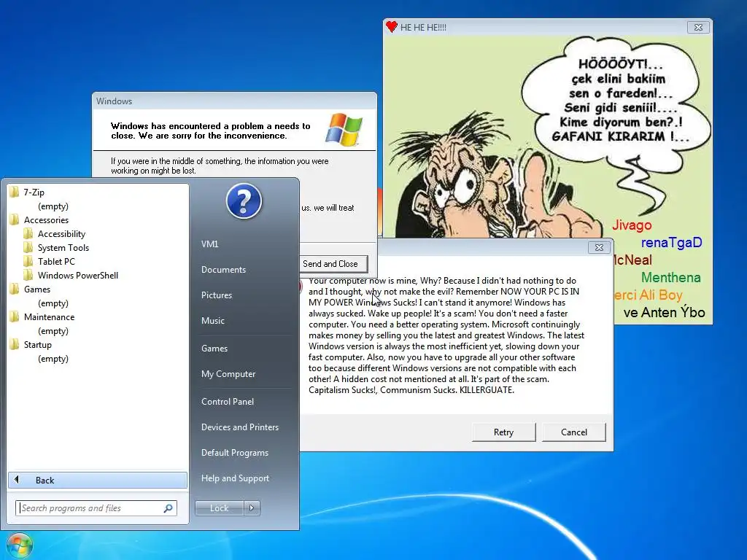Image resolution: width=747 pixels, height=560 pixels.
Task: Click the Start orb on taskbar
Action: 19,545
